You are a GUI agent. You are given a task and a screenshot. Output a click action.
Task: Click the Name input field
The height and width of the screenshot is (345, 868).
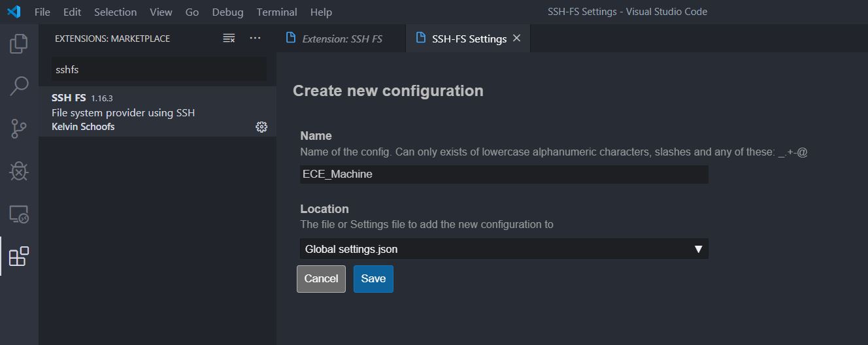(504, 174)
